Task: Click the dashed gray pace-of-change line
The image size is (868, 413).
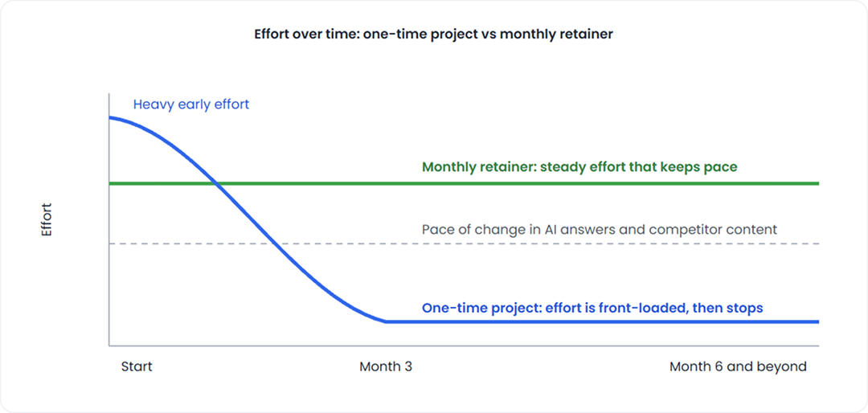Action: point(464,243)
